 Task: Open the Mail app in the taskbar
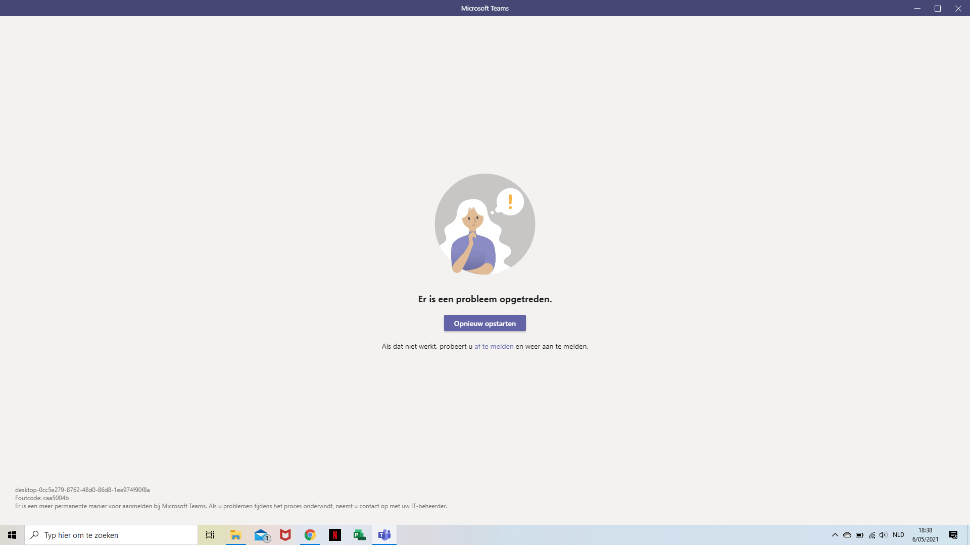[261, 534]
